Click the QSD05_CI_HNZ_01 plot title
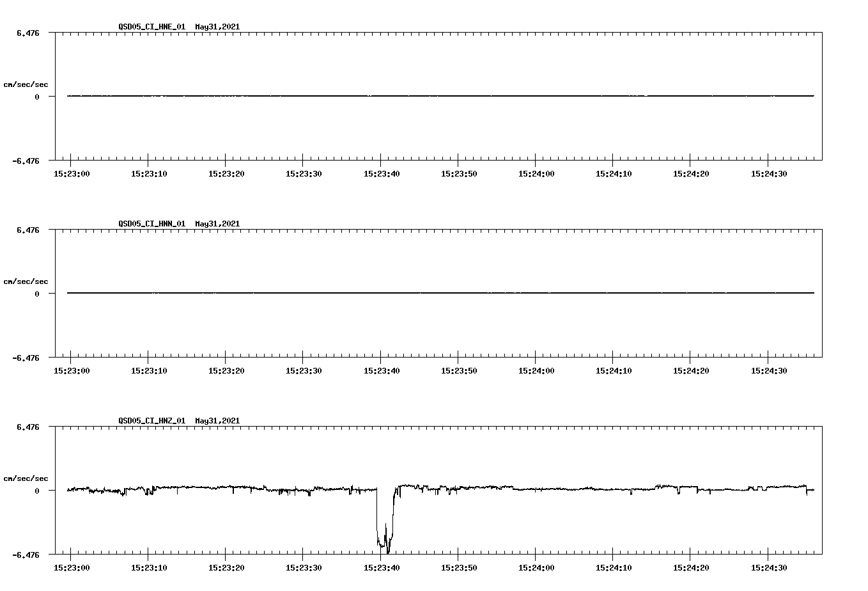The width and height of the screenshot is (868, 591). coord(179,421)
